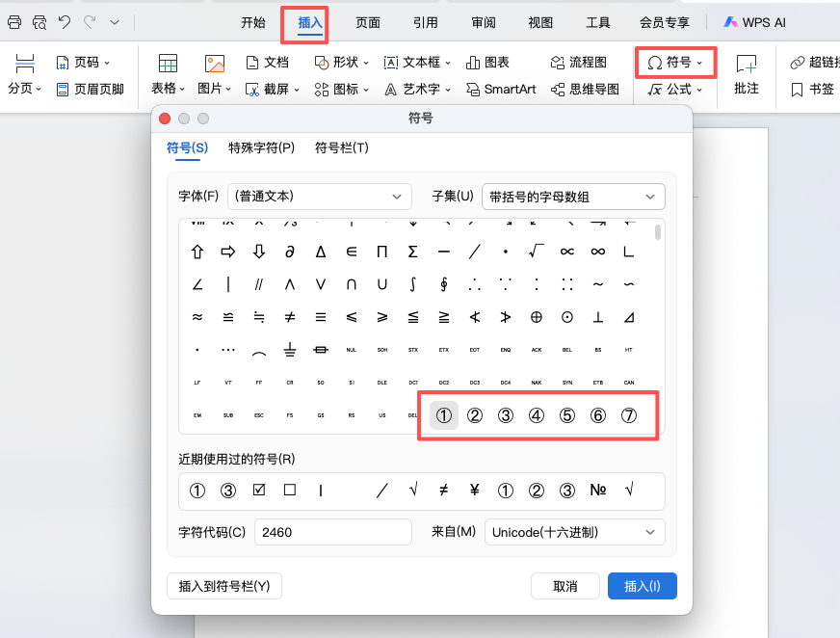Insert a 流程图 flowchart

point(579,63)
